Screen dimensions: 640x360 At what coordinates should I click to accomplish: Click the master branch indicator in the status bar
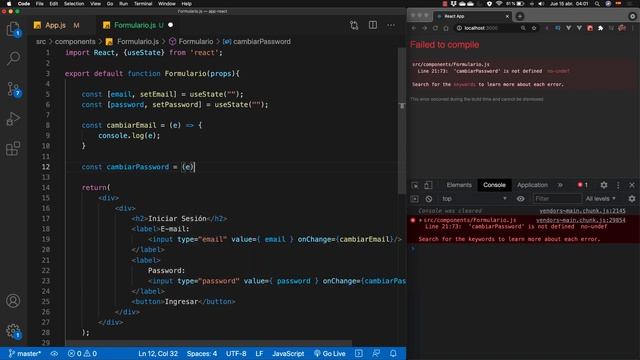point(24,353)
